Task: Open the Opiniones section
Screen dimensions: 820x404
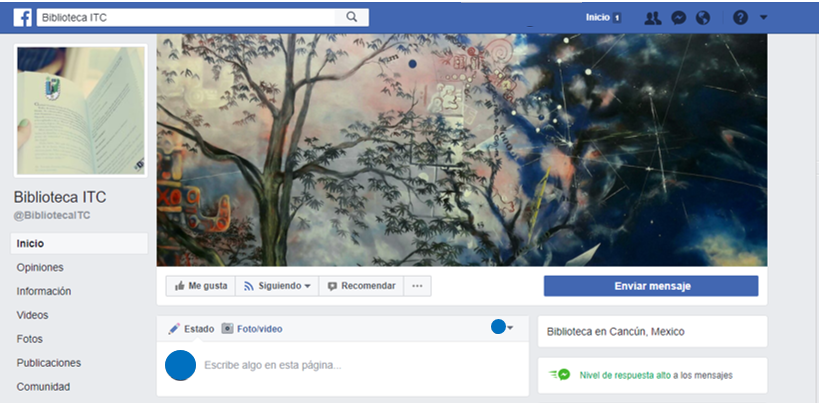Action: click(x=40, y=268)
